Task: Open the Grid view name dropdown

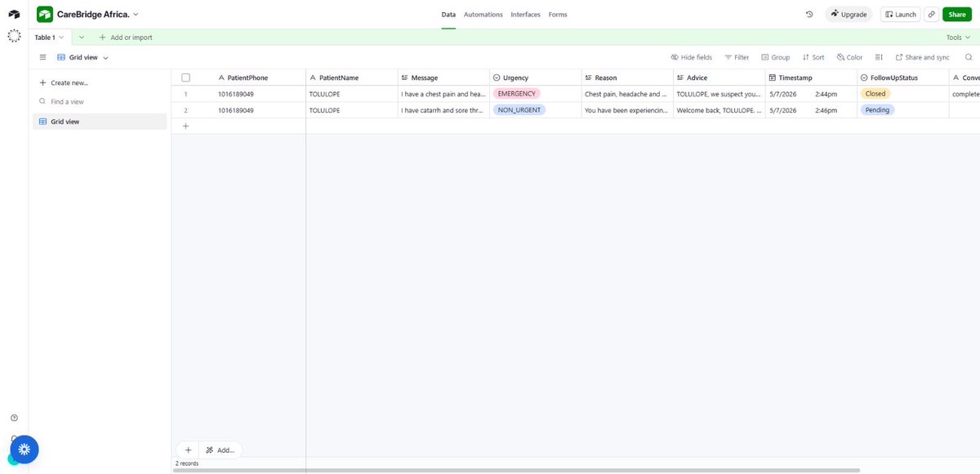Action: [x=82, y=58]
